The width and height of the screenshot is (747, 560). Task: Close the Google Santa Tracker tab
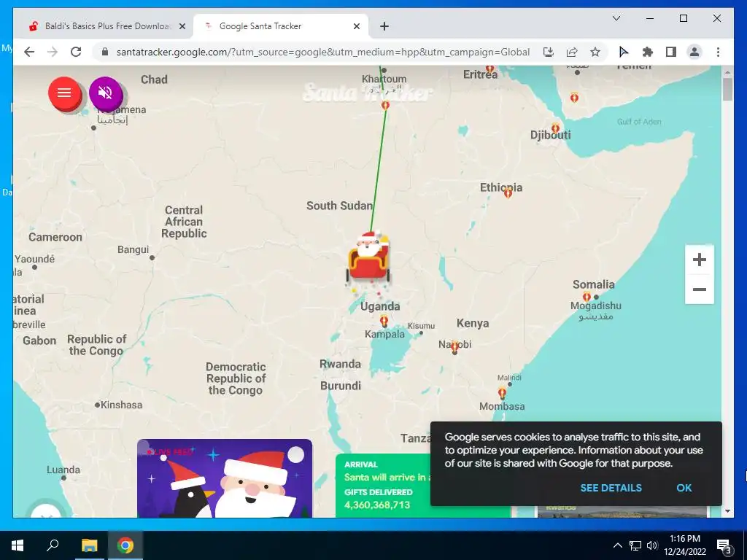click(356, 27)
